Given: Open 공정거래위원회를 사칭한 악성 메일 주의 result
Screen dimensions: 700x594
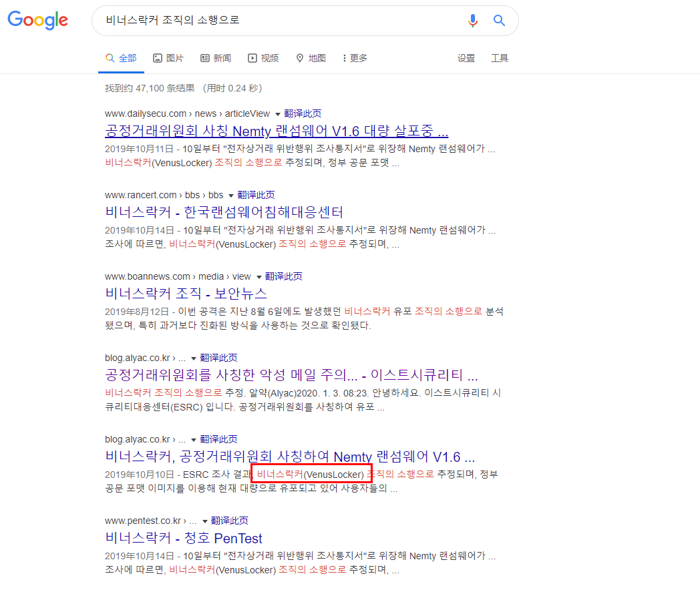Looking at the screenshot, I should click(291, 375).
